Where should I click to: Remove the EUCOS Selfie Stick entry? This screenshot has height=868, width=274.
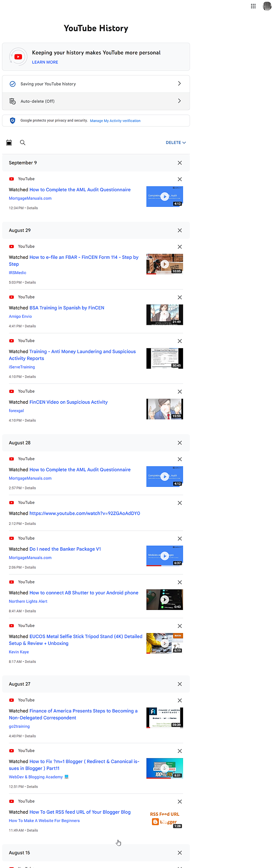[180, 626]
